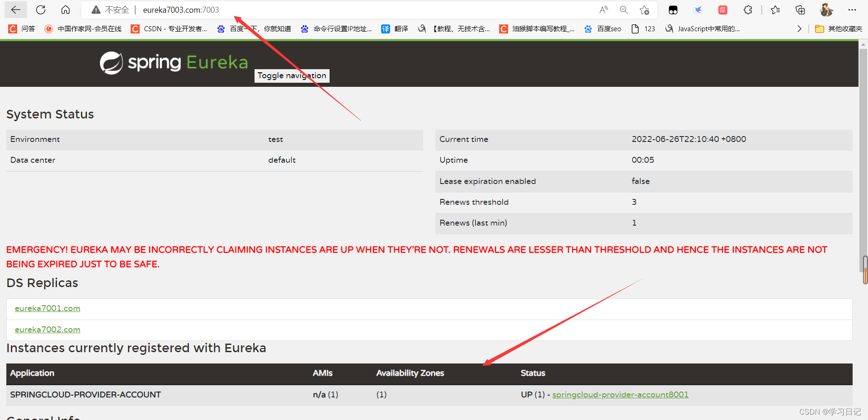Viewport: 868px width, 420px height.
Task: Click the Environment value test
Action: click(x=275, y=139)
